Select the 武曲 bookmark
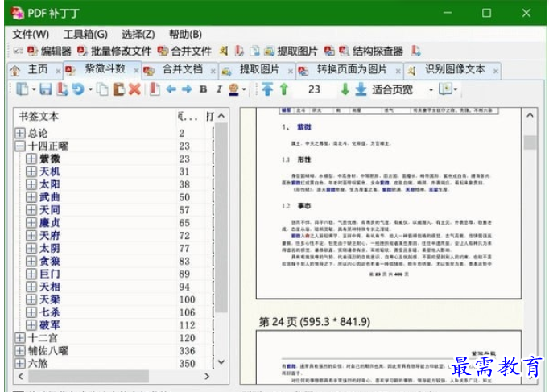This screenshot has width=549, height=392. pos(49,197)
